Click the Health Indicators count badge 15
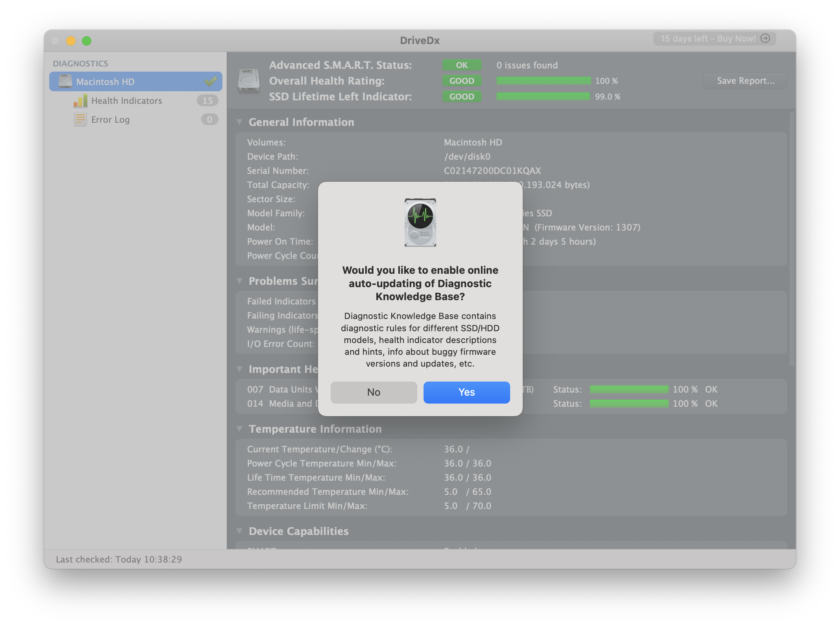 pyautogui.click(x=207, y=101)
